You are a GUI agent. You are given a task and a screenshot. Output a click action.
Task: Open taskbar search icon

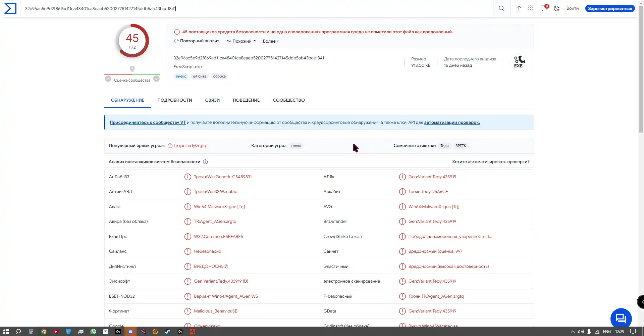pyautogui.click(x=18, y=332)
